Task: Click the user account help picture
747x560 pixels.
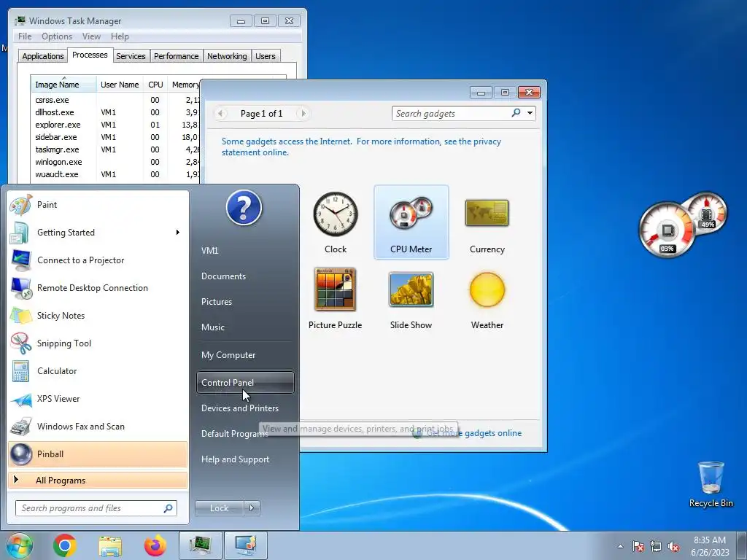Action: (244, 208)
